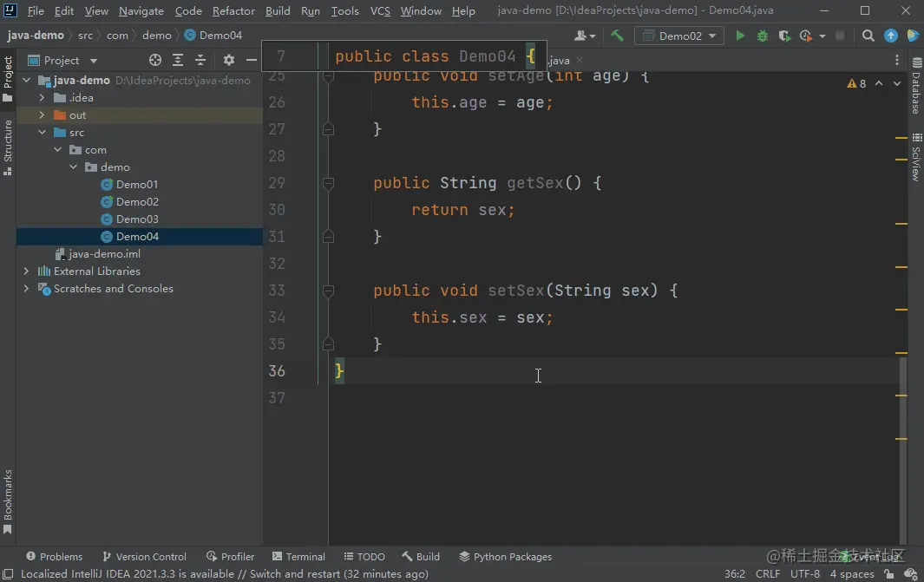924x582 pixels.
Task: Open the Build tool window tab
Action: pos(421,557)
